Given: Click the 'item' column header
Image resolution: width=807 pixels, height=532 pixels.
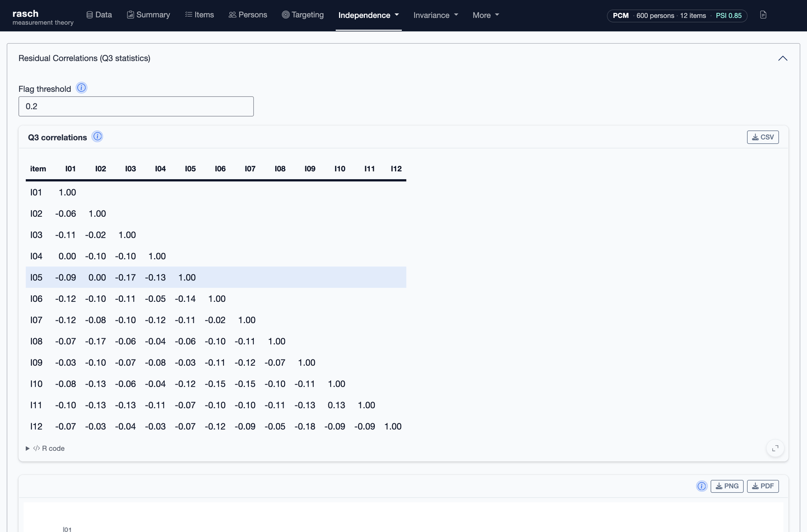Looking at the screenshot, I should pos(38,169).
